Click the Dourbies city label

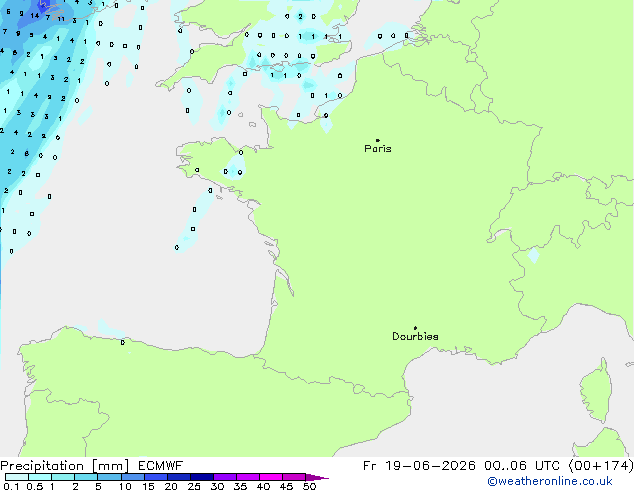pyautogui.click(x=415, y=336)
